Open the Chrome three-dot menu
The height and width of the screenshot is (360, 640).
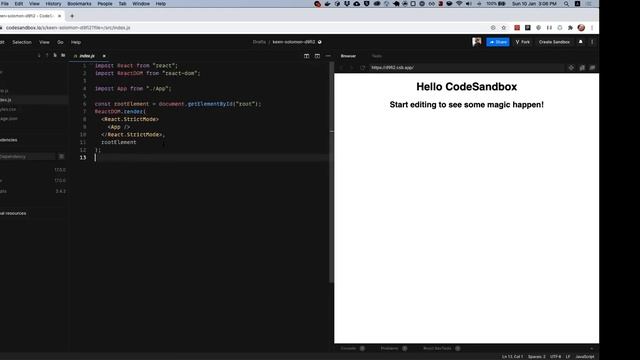[x=592, y=28]
